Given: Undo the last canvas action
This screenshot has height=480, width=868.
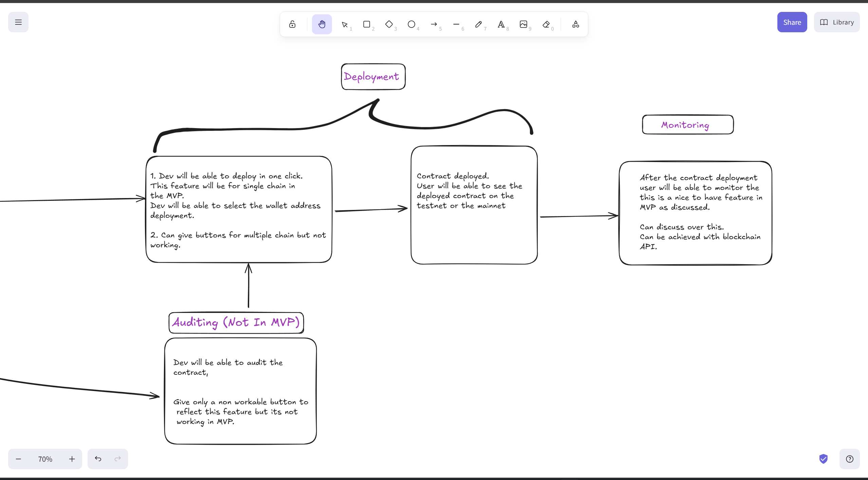Looking at the screenshot, I should pyautogui.click(x=98, y=459).
